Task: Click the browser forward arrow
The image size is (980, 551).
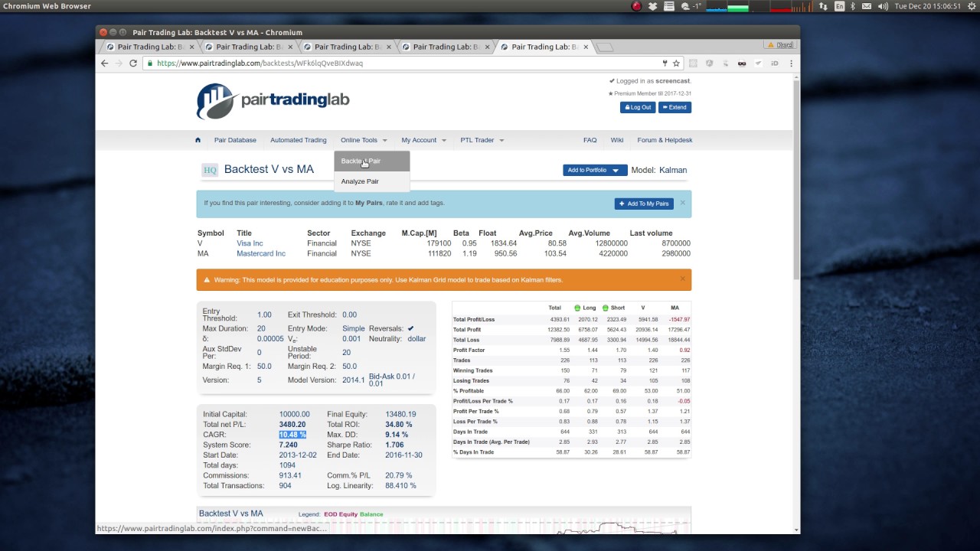Action: 119,64
